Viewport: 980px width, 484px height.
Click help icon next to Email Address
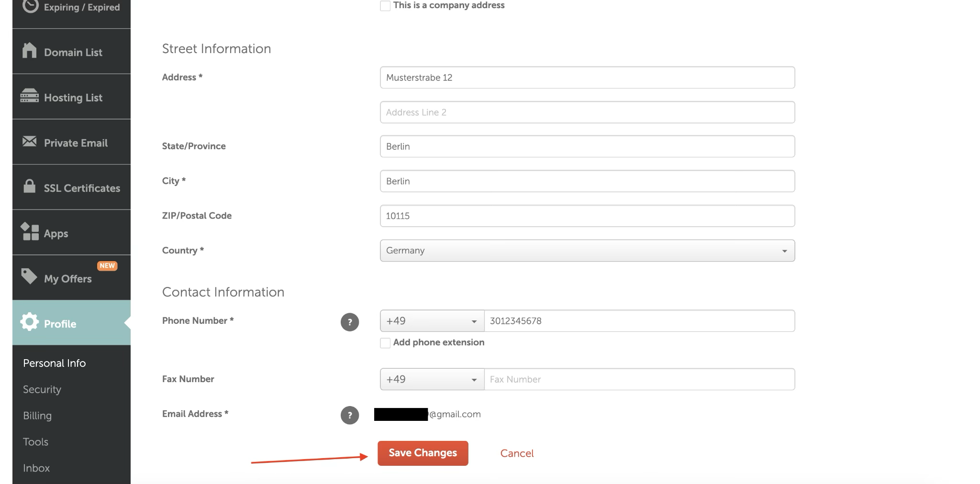pyautogui.click(x=349, y=415)
